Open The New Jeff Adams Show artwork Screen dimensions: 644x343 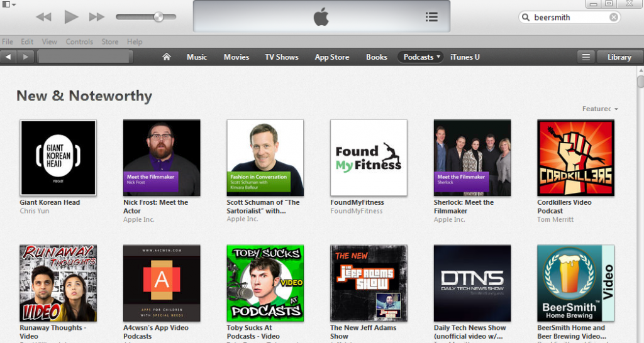(x=369, y=283)
